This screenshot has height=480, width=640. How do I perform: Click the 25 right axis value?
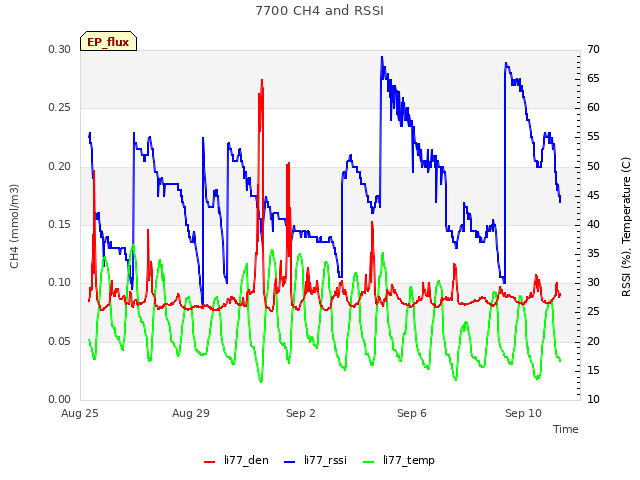click(593, 312)
